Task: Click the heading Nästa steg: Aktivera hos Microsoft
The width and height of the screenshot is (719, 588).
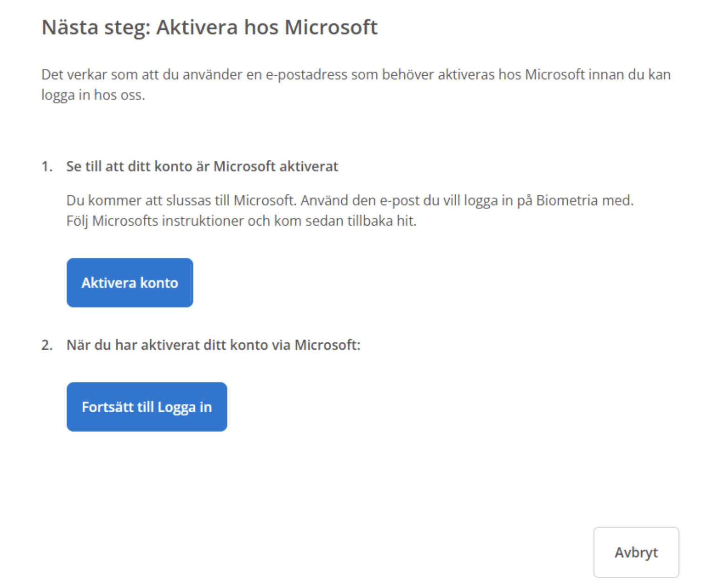Action: [209, 27]
